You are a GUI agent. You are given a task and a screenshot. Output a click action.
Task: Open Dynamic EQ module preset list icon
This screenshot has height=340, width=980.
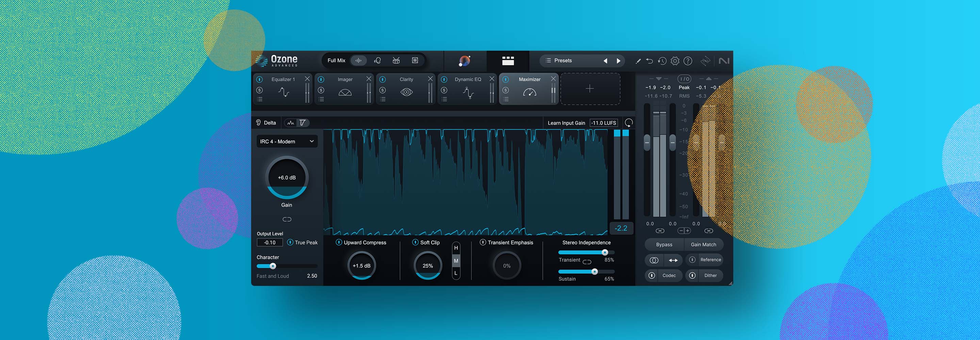[x=444, y=99]
